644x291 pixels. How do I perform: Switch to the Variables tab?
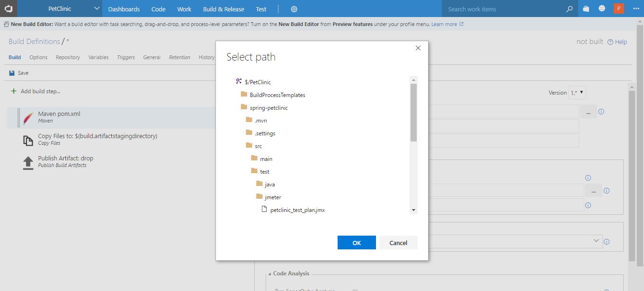[x=98, y=57]
